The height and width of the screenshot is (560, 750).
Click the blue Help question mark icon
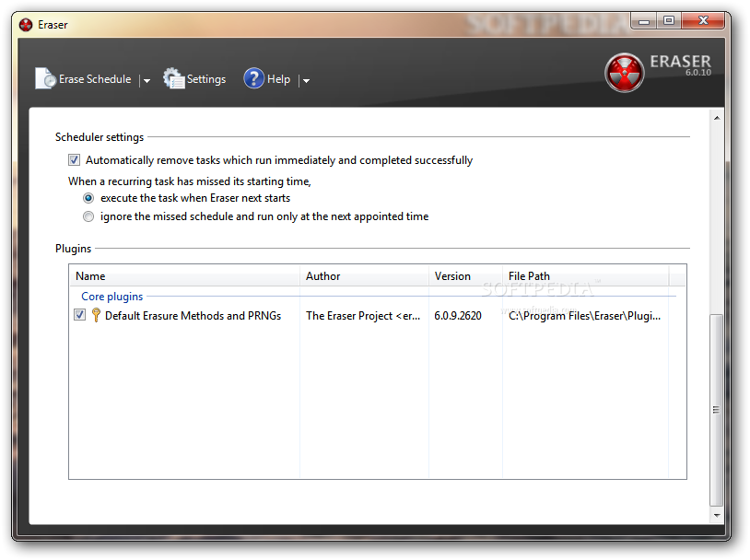(253, 78)
